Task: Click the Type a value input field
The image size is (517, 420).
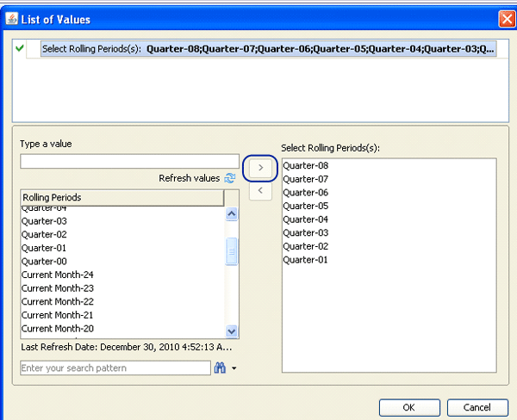Action: [x=129, y=161]
